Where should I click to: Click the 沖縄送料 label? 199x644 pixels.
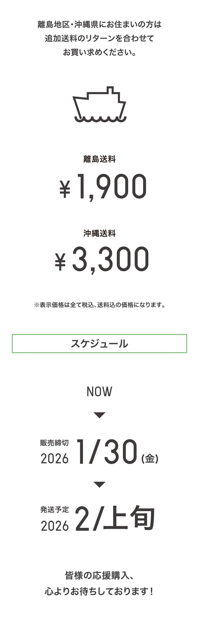coord(99,233)
